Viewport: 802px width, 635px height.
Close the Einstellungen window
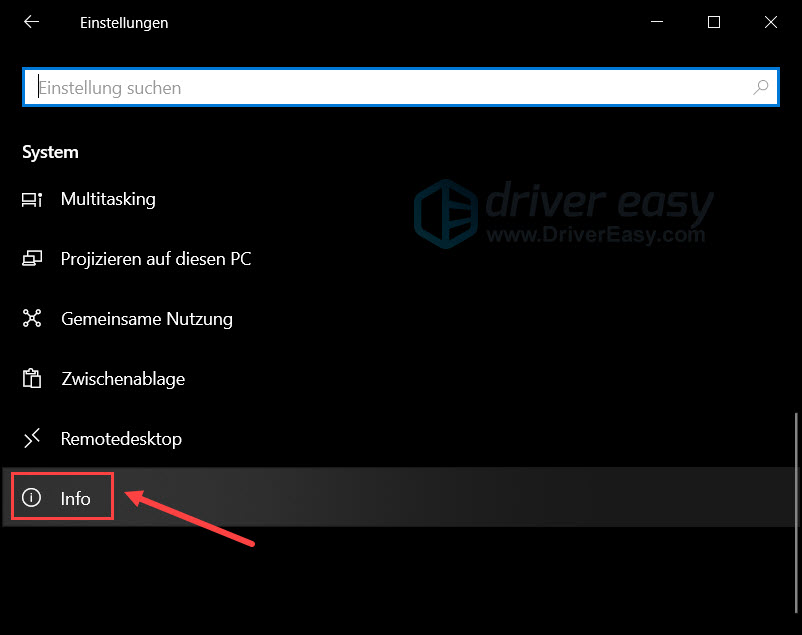[769, 22]
